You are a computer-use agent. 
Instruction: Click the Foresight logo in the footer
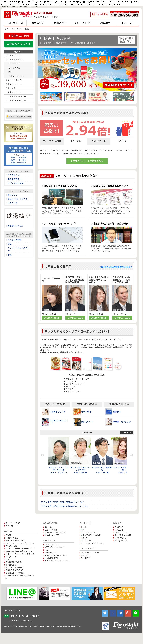click(x=126, y=626)
